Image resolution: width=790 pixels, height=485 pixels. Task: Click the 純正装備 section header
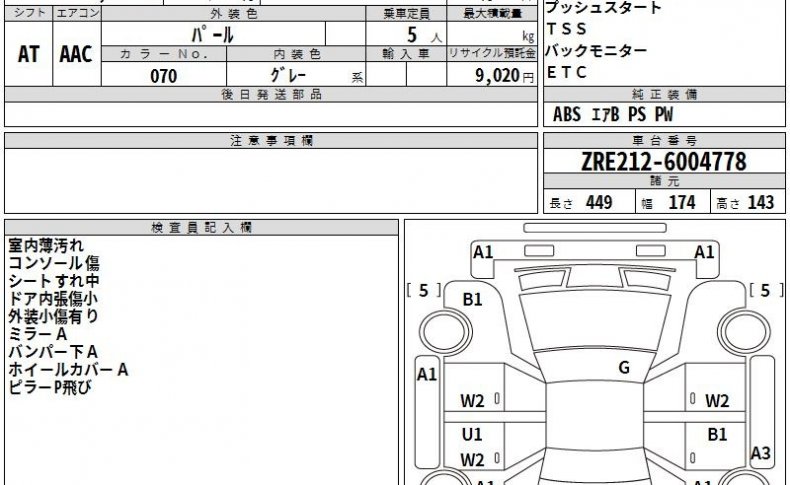(x=665, y=94)
